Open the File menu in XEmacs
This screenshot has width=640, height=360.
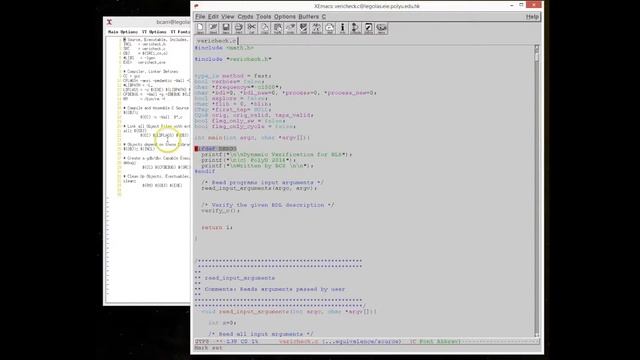pos(200,17)
